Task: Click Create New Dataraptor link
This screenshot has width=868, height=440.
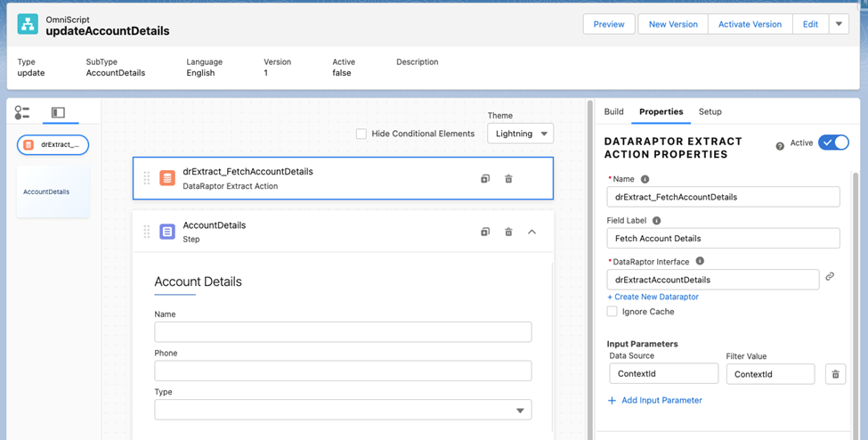Action: coord(653,297)
